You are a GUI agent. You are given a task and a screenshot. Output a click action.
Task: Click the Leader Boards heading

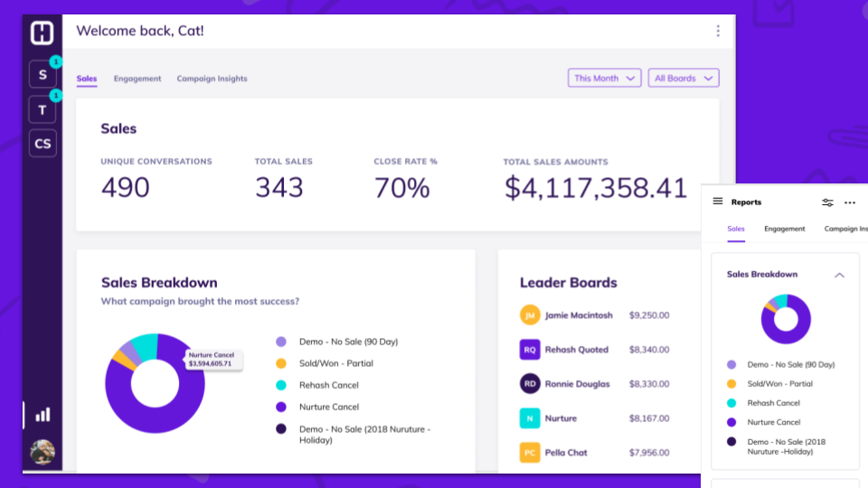pyautogui.click(x=568, y=283)
